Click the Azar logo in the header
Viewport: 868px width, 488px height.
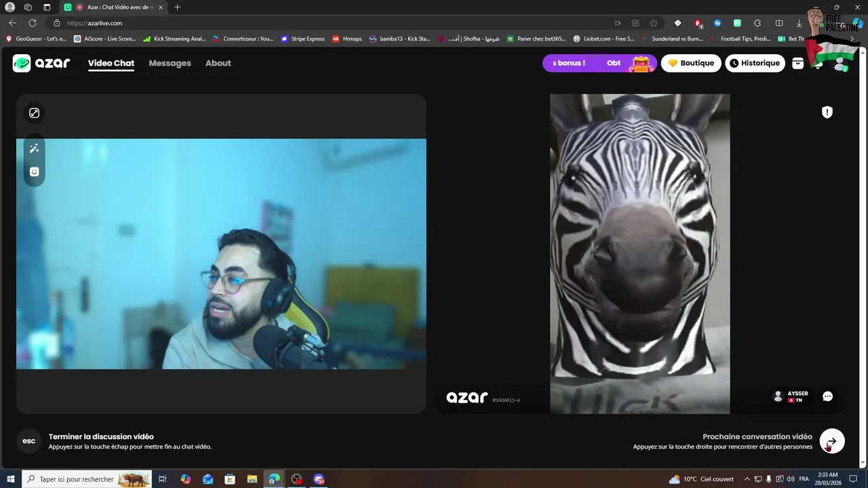41,63
